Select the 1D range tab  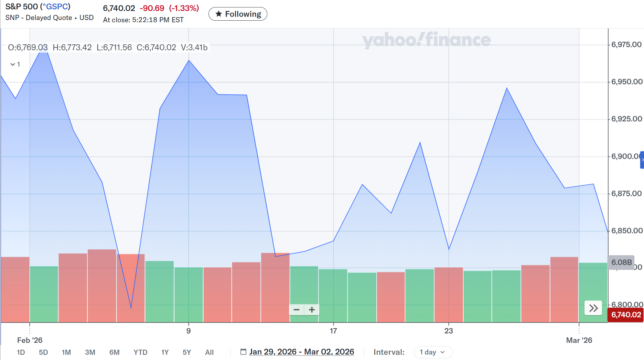21,352
